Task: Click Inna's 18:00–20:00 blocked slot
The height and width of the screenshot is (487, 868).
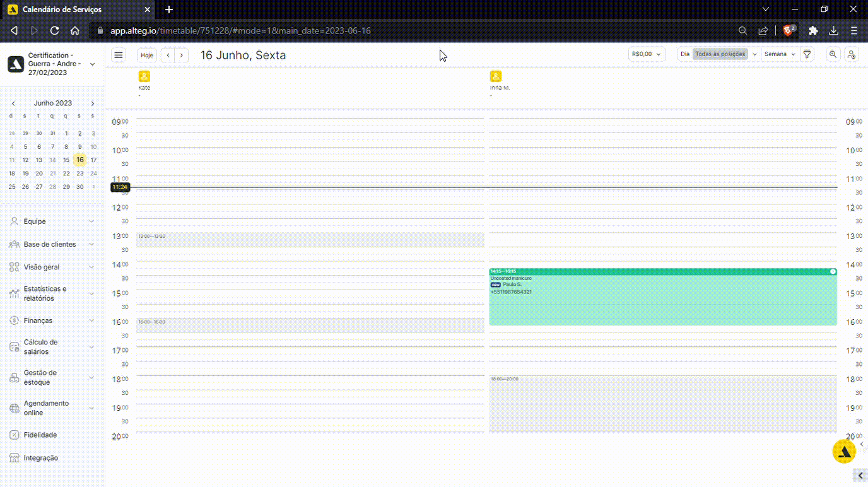Action: pyautogui.click(x=663, y=404)
